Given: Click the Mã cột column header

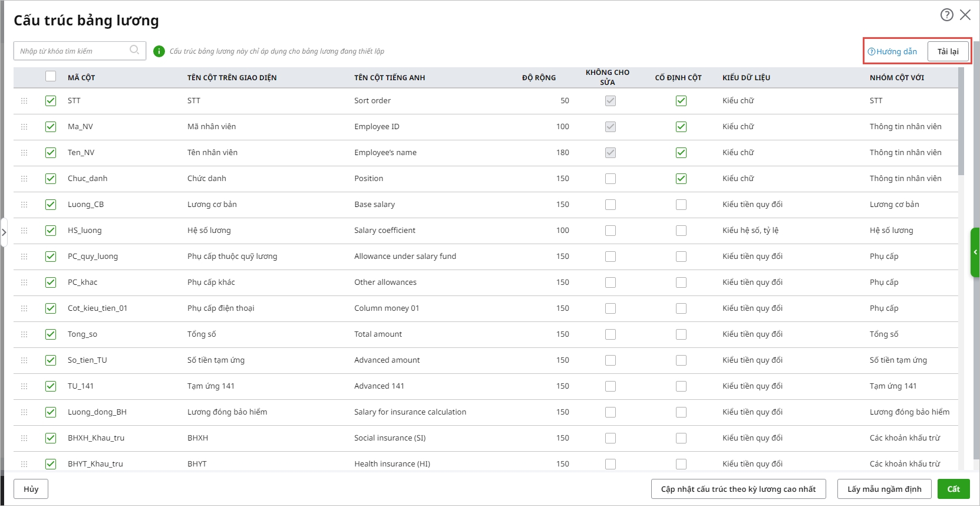Looking at the screenshot, I should click(x=81, y=78).
